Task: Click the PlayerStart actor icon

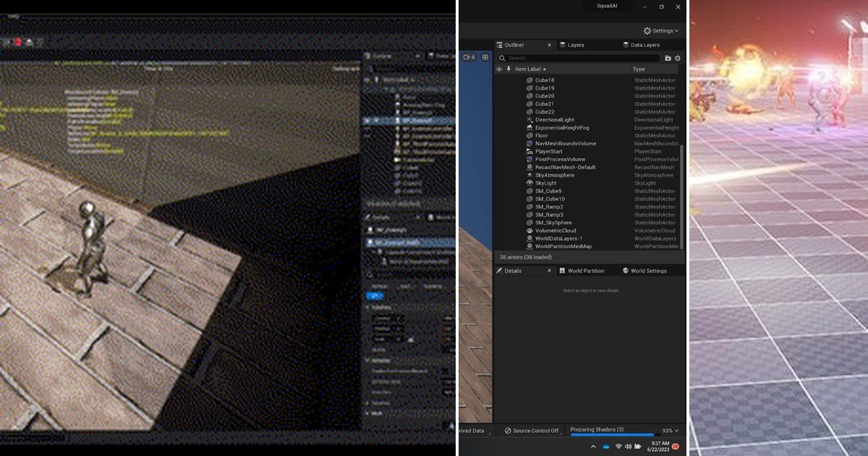Action: coord(529,151)
